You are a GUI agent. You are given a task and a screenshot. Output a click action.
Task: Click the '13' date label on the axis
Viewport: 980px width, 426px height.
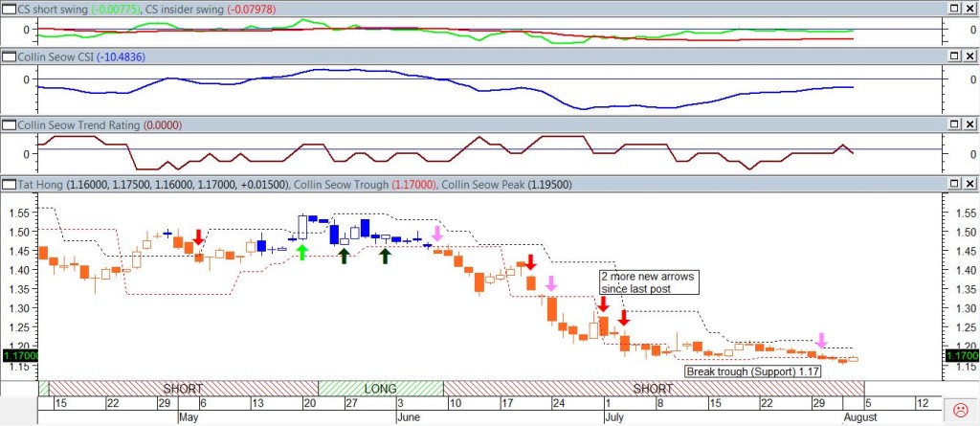coord(258,403)
